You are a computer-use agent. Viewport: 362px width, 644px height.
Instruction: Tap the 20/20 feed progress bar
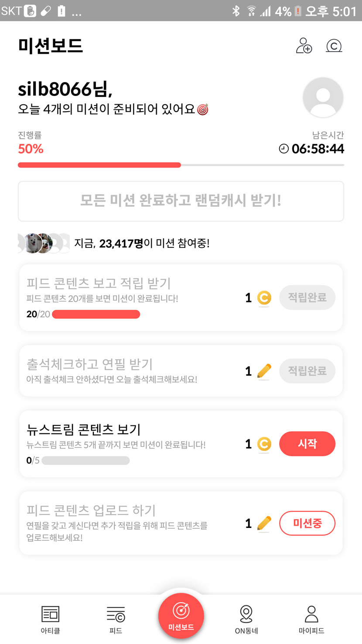(x=96, y=314)
